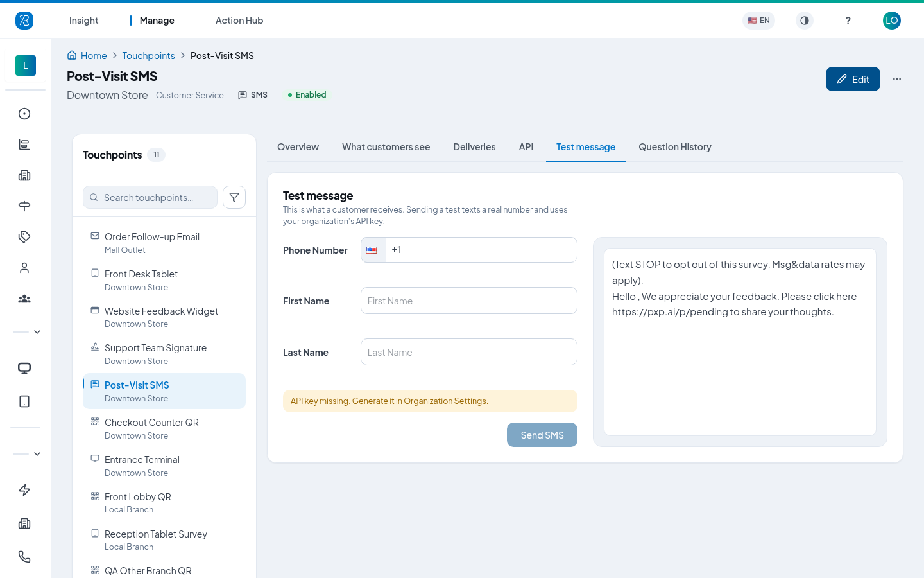Screen dimensions: 924x578
Task: Click the L organization tile in sidebar
Action: 26,66
